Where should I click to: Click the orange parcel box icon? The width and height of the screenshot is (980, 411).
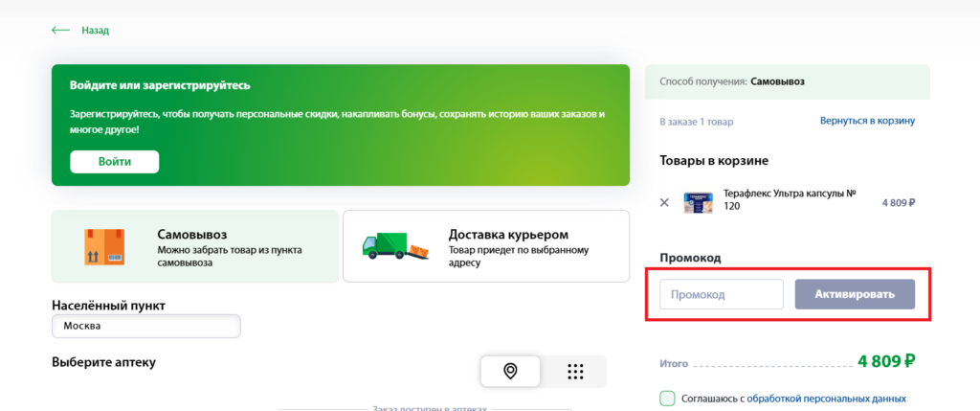point(104,246)
